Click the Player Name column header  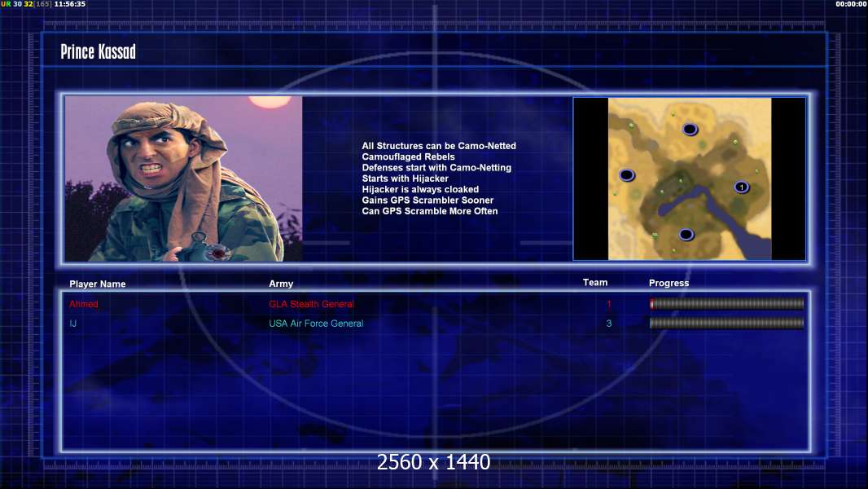(98, 284)
